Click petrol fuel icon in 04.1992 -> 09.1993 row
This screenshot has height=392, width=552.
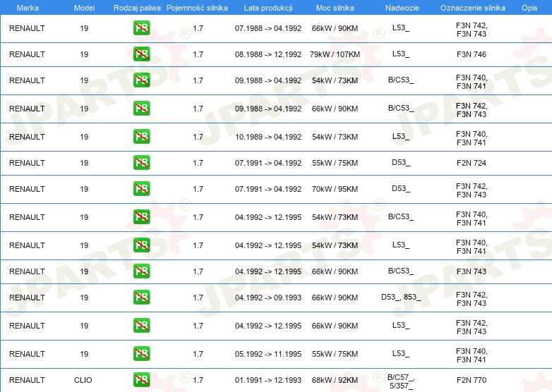pyautogui.click(x=141, y=298)
